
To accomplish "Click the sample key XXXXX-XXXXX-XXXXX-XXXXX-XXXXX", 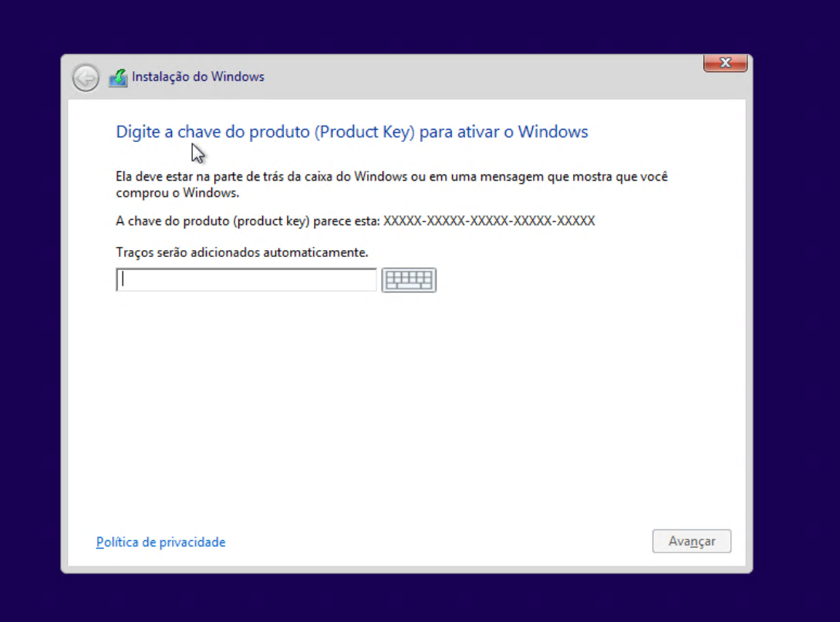I will coord(489,221).
